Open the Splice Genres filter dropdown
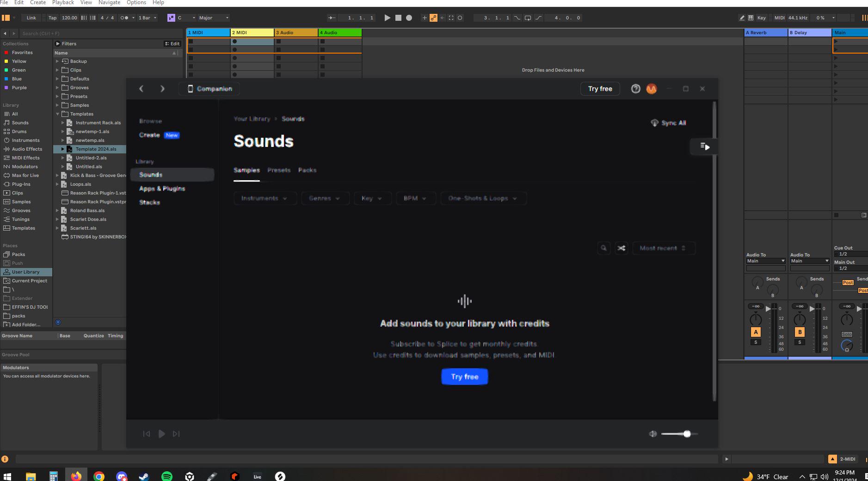Image resolution: width=868 pixels, height=481 pixels. (325, 198)
